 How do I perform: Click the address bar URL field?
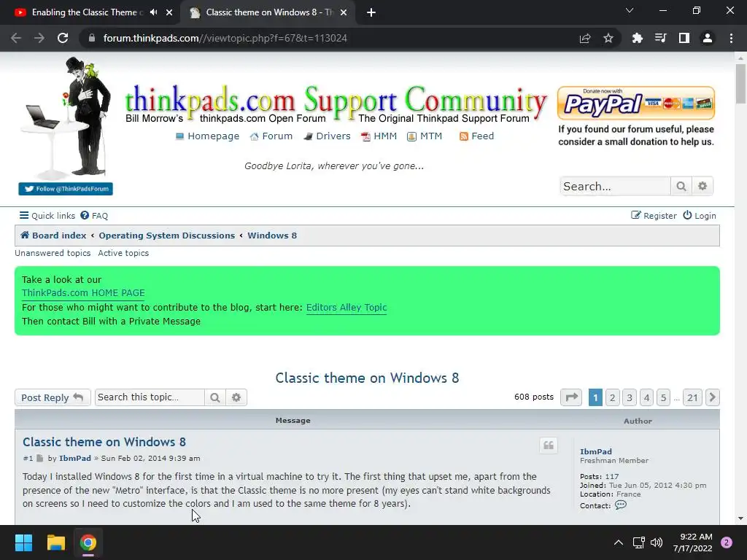point(333,38)
